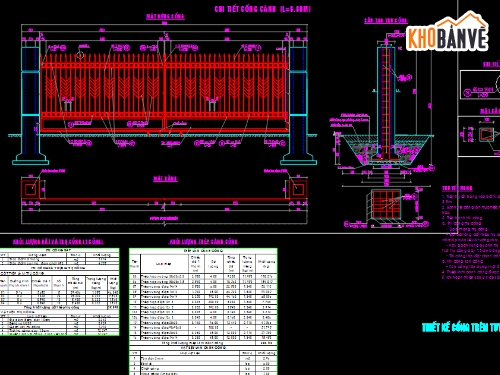Click the pillar concrete quantity table on the left
The height and width of the screenshot is (375, 500).
(59, 292)
